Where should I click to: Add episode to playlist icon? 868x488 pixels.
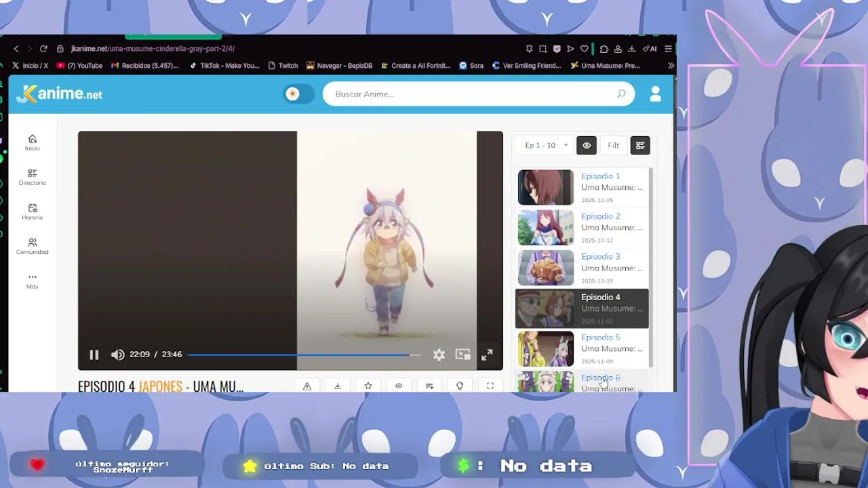pyautogui.click(x=429, y=386)
